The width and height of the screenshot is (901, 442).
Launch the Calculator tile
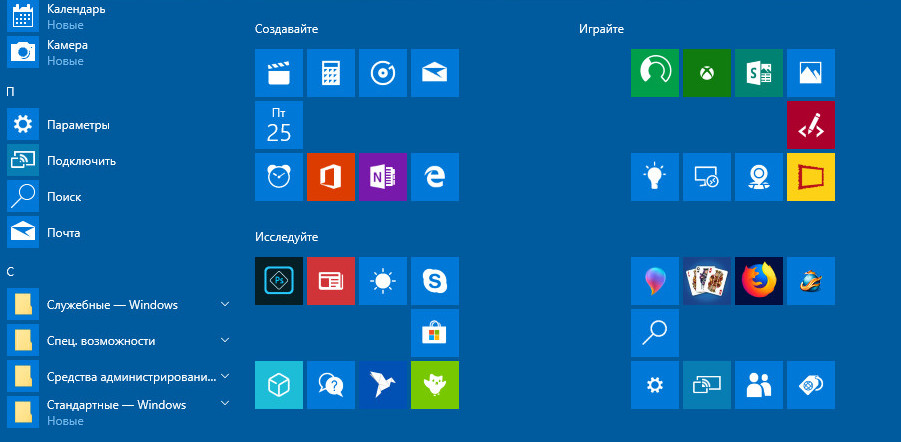(330, 73)
